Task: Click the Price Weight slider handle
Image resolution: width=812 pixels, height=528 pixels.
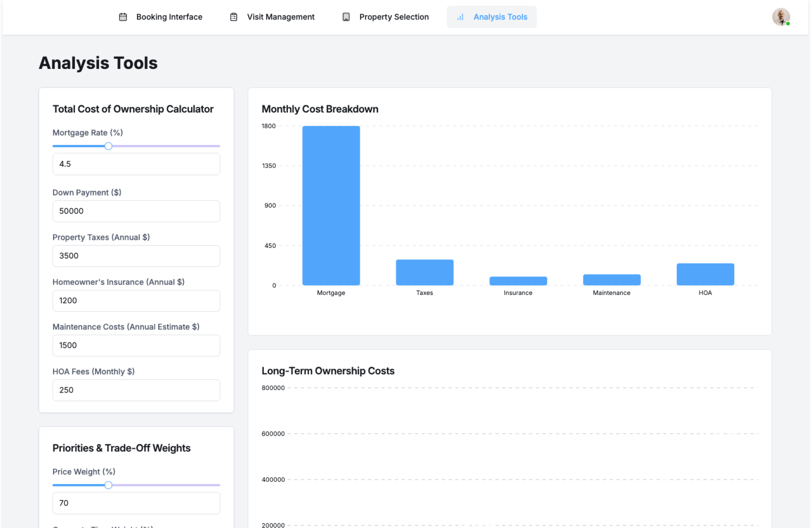Action: [x=108, y=485]
